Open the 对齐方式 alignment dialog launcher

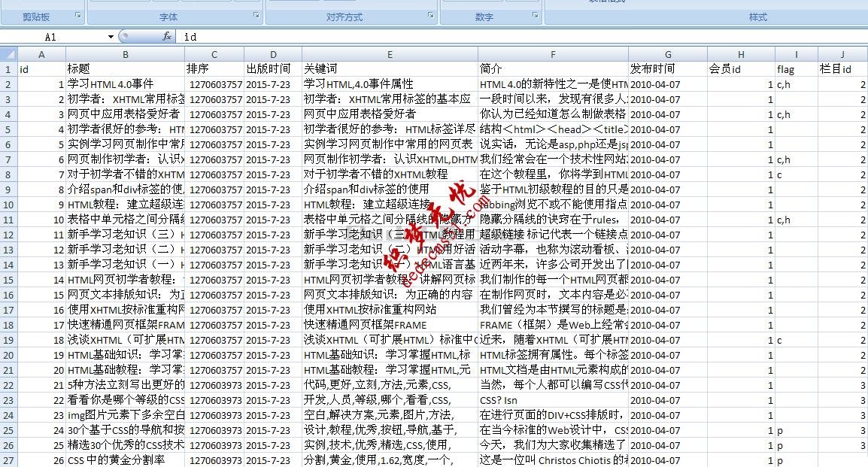[x=431, y=16]
